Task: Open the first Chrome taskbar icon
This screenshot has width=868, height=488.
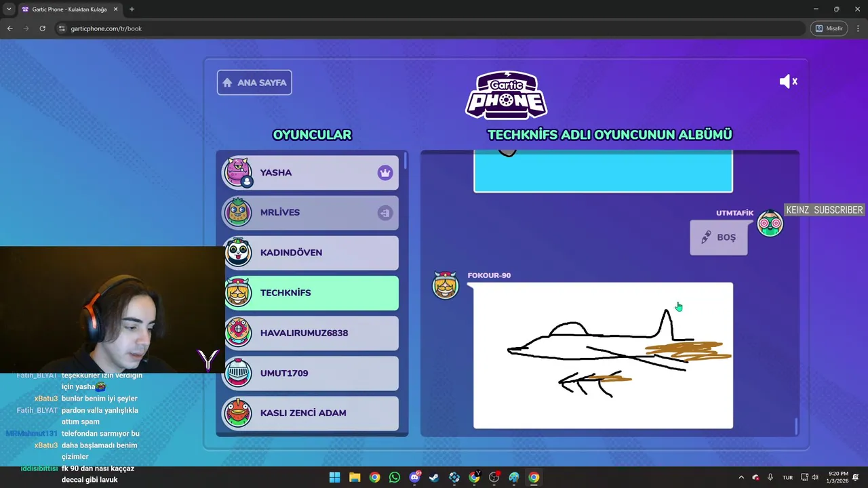Action: [x=374, y=477]
